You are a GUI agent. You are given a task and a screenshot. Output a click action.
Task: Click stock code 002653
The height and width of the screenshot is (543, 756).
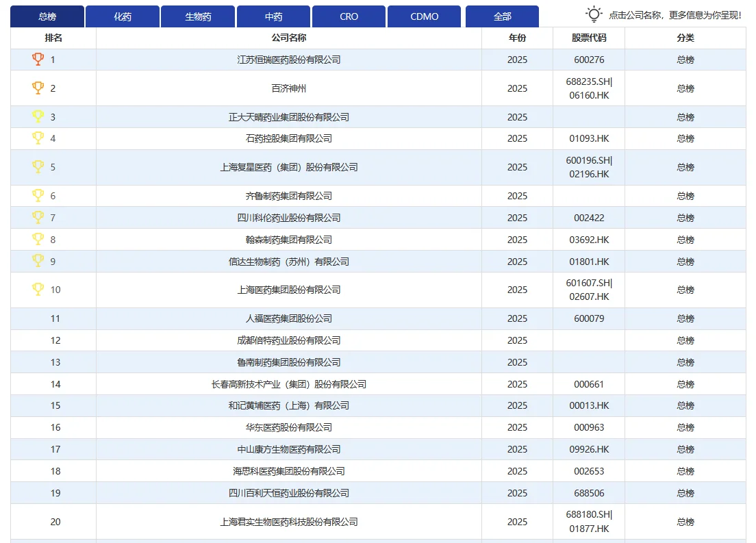pos(589,471)
